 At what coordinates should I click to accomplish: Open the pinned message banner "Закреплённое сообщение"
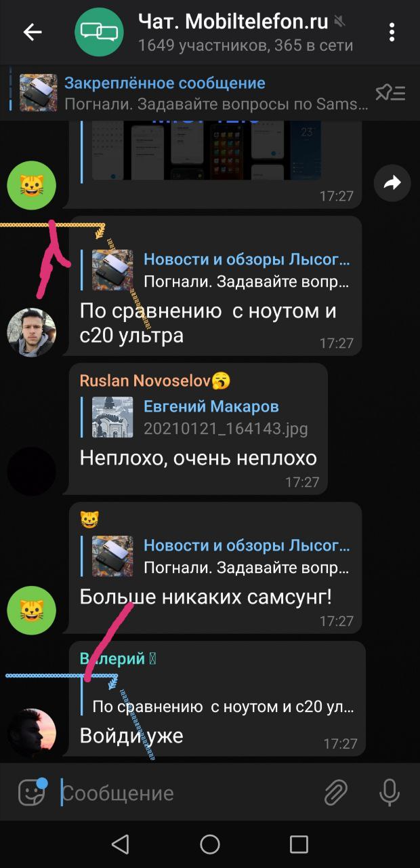click(193, 94)
